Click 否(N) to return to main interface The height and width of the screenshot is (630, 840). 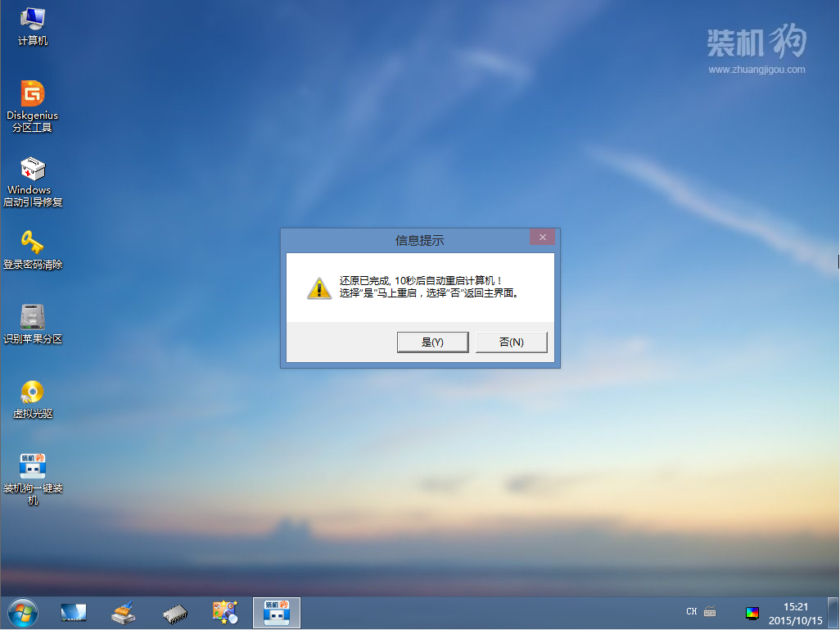[x=511, y=342]
